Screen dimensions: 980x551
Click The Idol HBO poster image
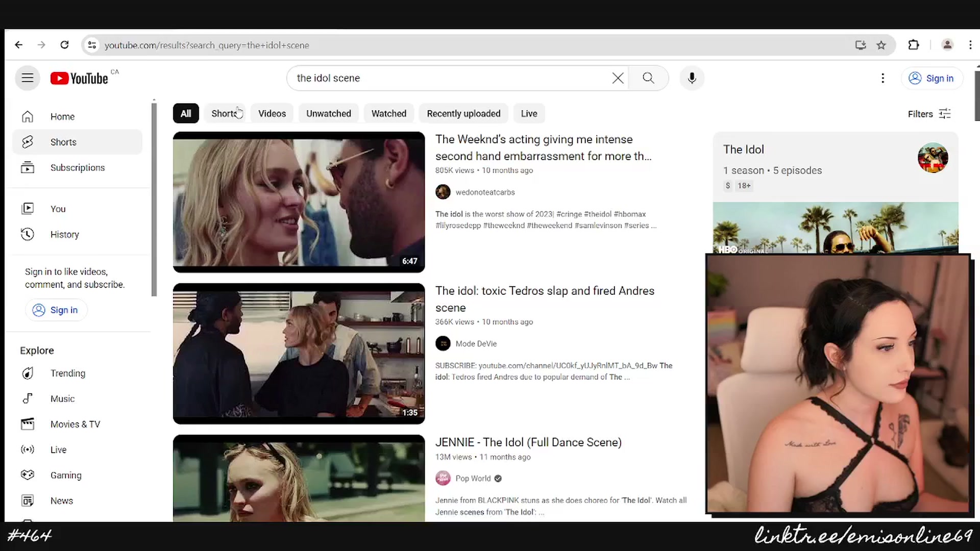coord(835,228)
